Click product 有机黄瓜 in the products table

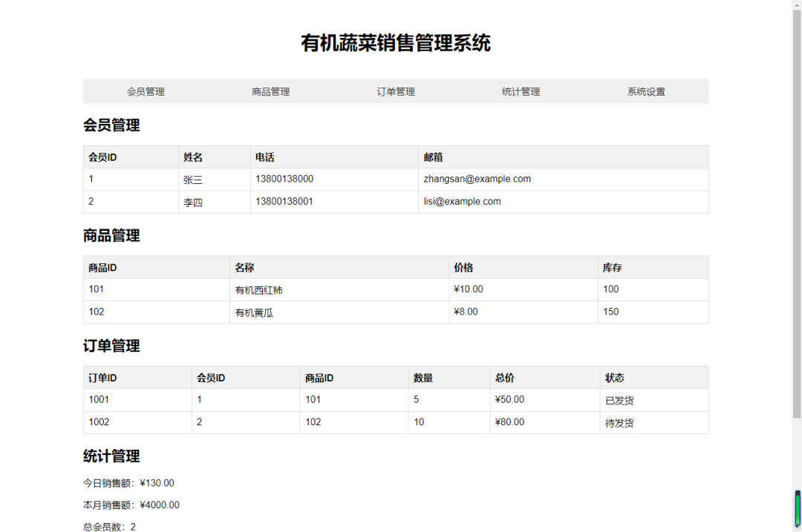252,312
